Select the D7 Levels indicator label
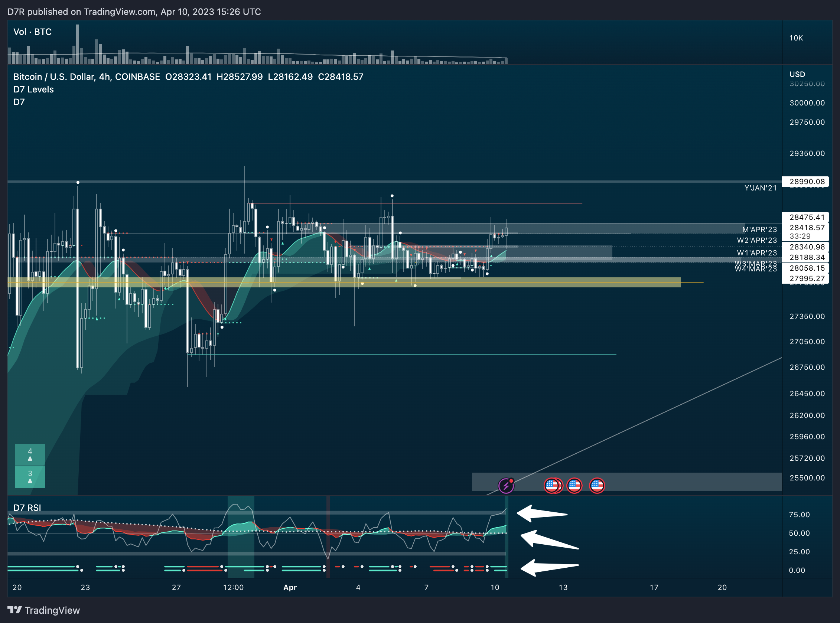 (33, 89)
